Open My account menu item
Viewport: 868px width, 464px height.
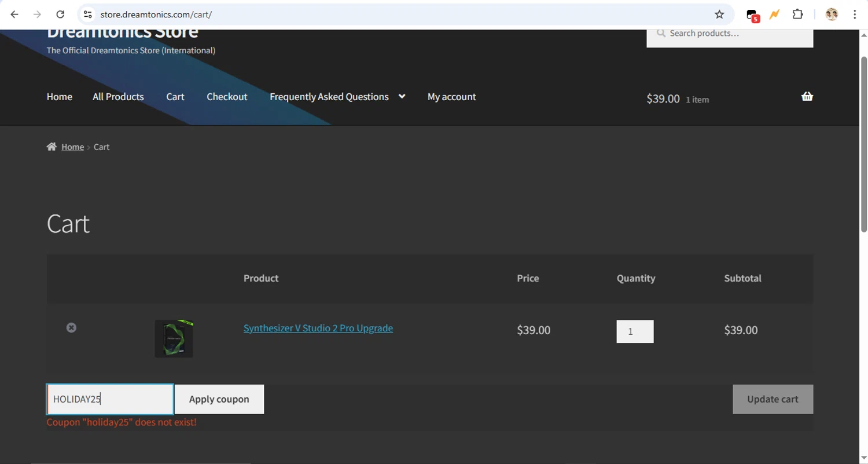point(451,97)
